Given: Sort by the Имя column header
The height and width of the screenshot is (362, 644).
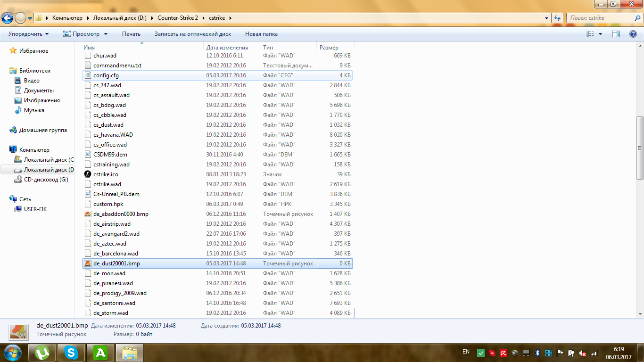Looking at the screenshot, I should click(142, 48).
